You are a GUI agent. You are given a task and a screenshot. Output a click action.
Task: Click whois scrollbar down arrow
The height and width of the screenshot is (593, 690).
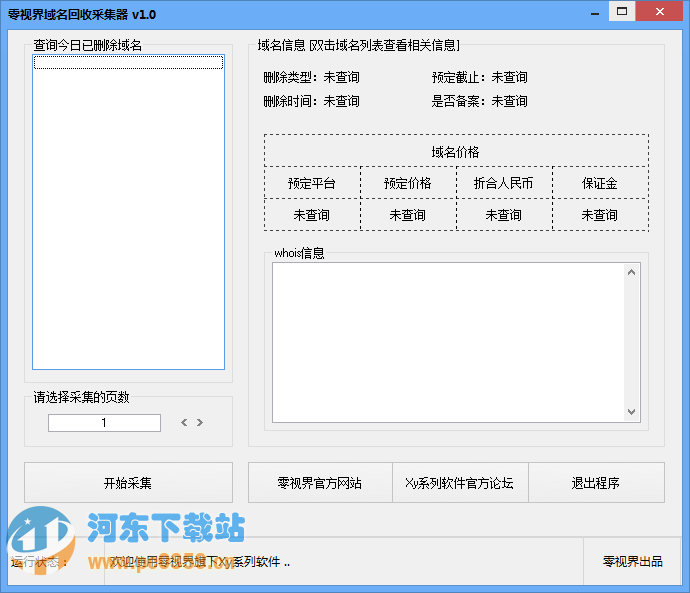coord(631,412)
